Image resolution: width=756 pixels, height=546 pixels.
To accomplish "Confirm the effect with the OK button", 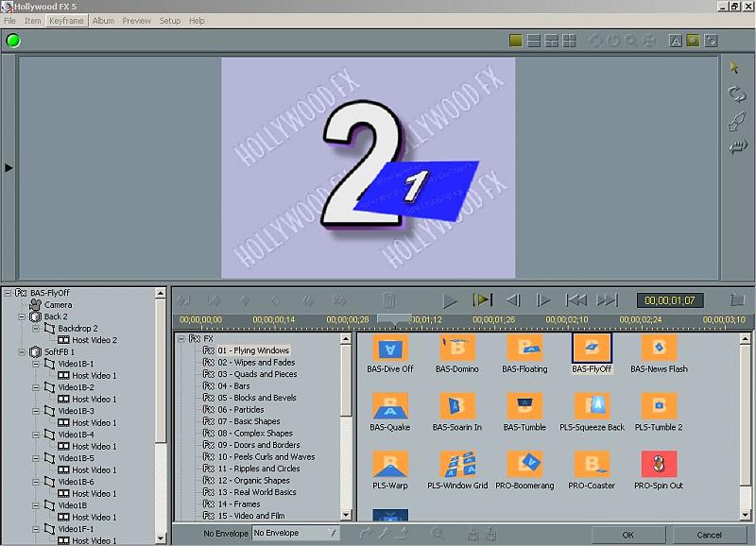I will pyautogui.click(x=628, y=535).
